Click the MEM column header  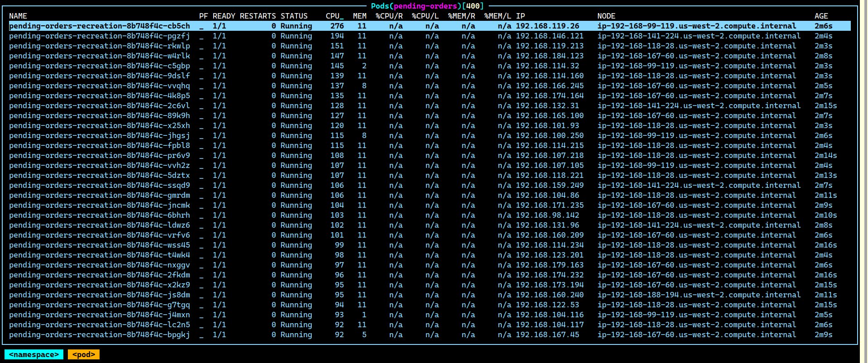point(359,16)
